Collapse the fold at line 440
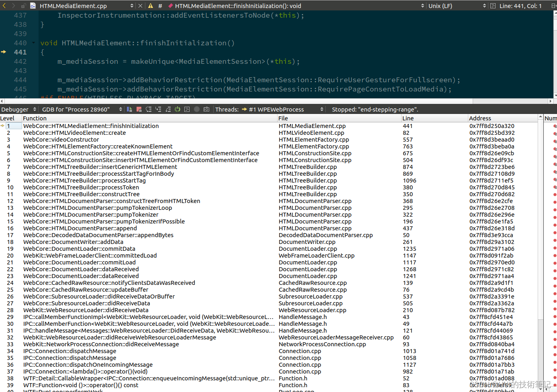 (x=34, y=43)
